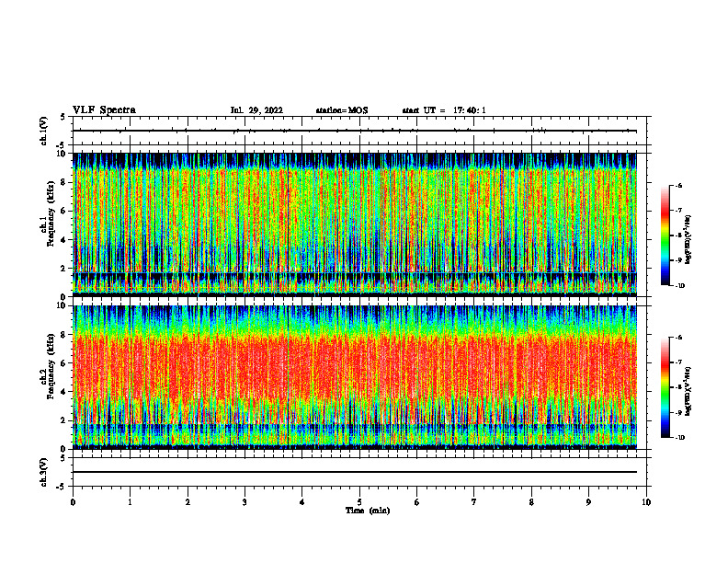Click the ch.1 voltage waveform trace

pos(355,131)
